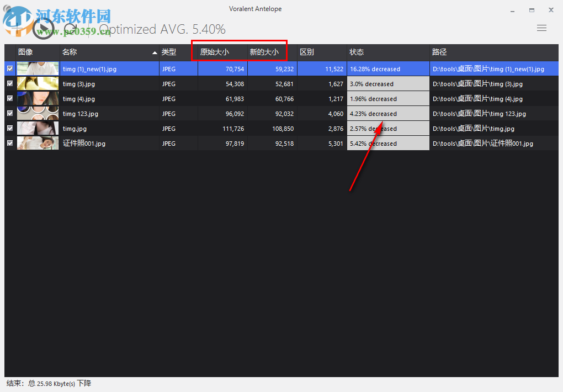Select file name timg (3).jpg

tap(78, 84)
